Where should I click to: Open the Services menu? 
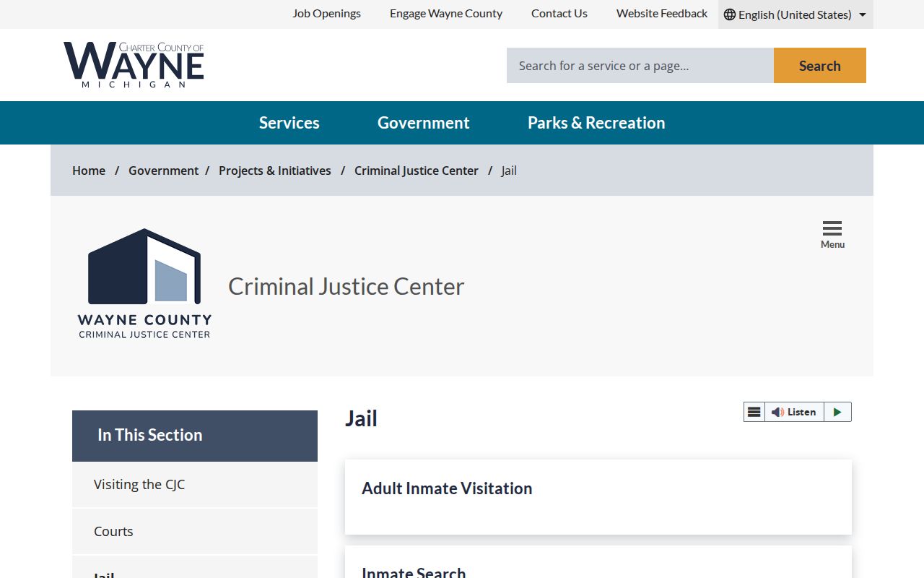tap(289, 123)
